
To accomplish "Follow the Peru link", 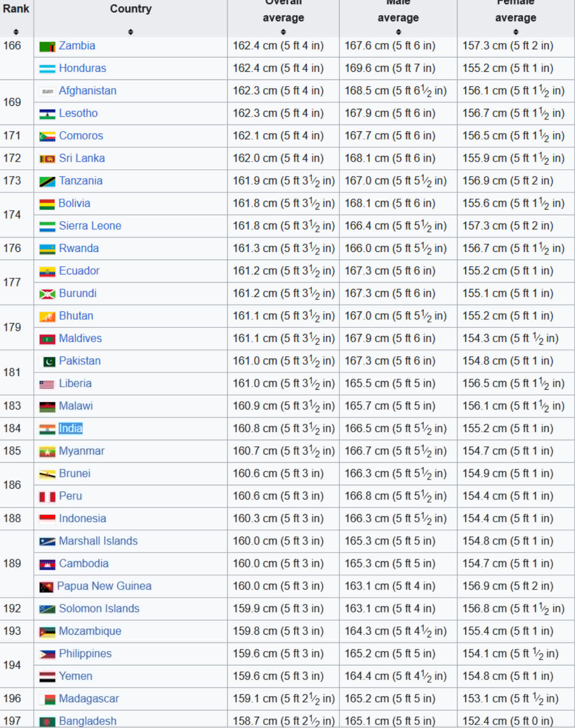I will [70, 496].
